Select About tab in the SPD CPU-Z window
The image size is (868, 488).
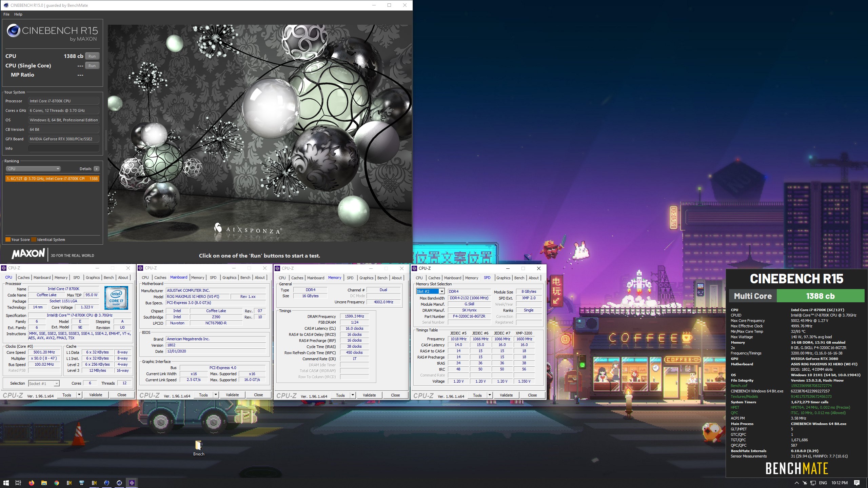pos(534,278)
